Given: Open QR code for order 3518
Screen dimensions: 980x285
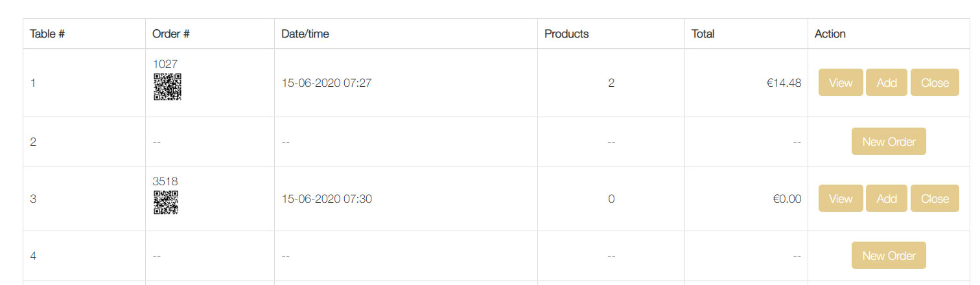Looking at the screenshot, I should tap(166, 203).
